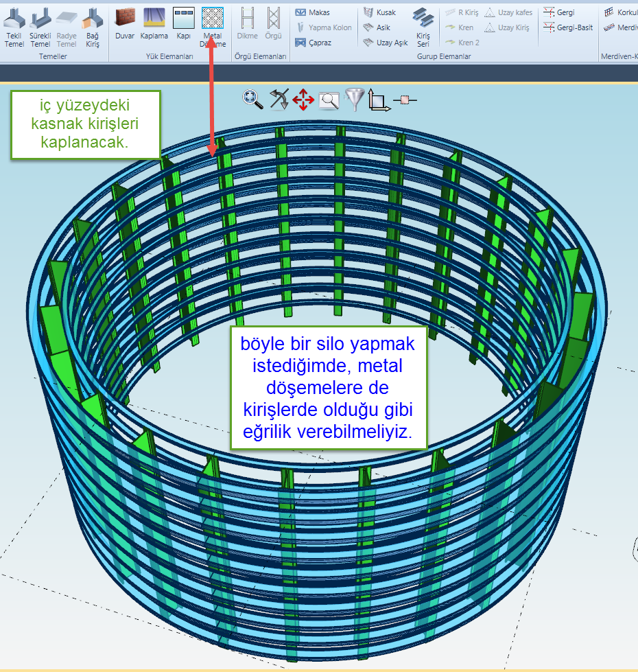Activate the rotate view tool
This screenshot has height=672, width=638.
click(x=279, y=100)
